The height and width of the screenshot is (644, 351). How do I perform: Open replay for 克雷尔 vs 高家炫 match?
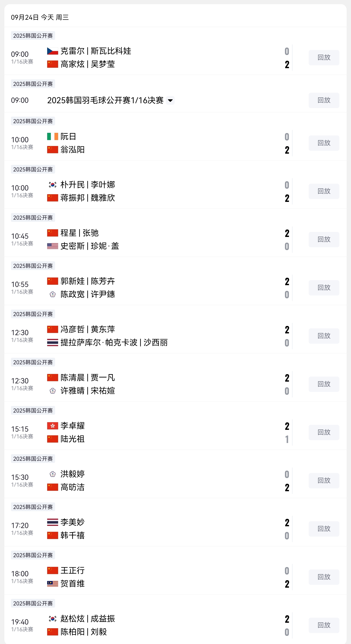[324, 57]
